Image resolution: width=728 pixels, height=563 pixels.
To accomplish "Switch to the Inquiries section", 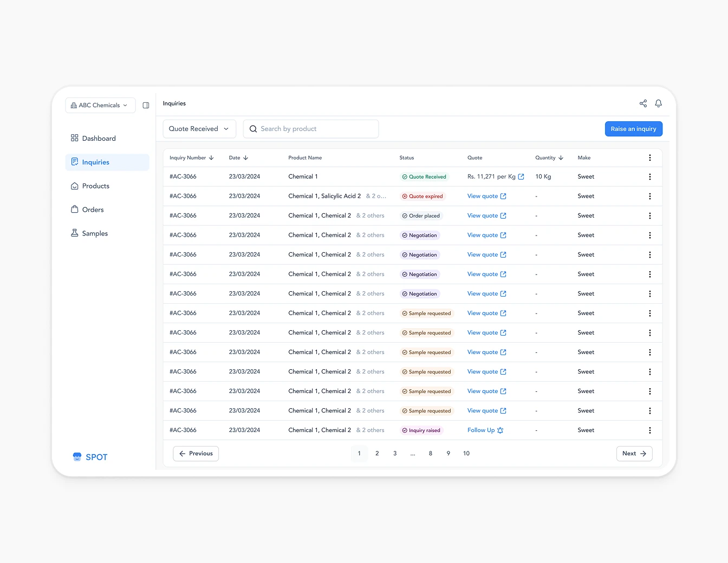I will pos(96,162).
